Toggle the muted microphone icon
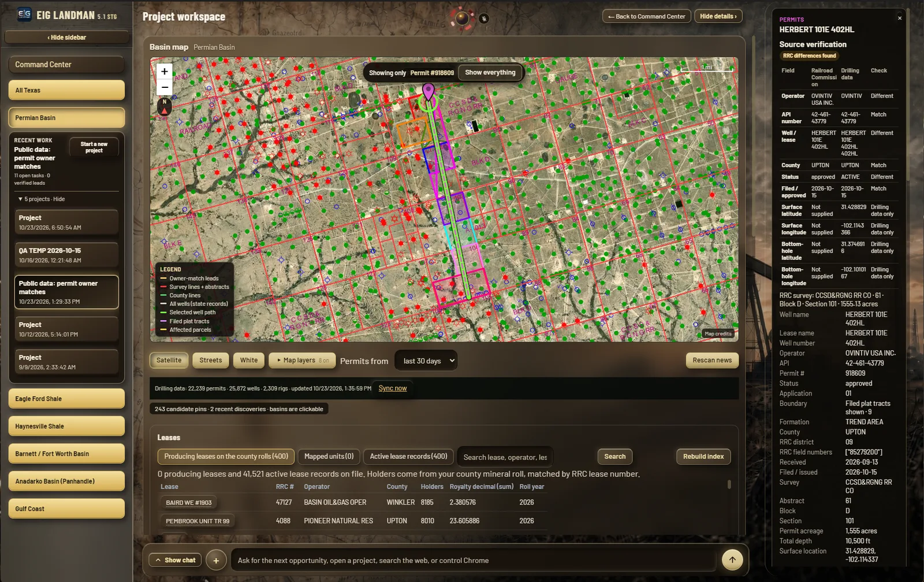Image resolution: width=924 pixels, height=582 pixels. click(x=484, y=18)
